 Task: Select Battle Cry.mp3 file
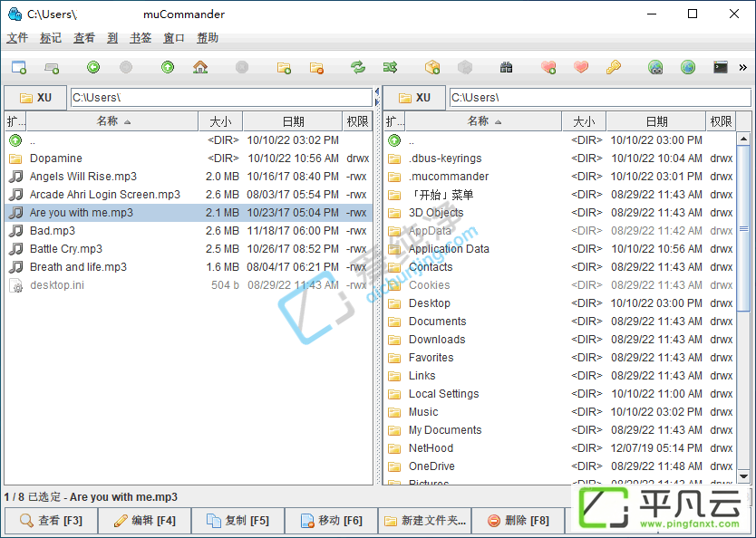coord(189,249)
